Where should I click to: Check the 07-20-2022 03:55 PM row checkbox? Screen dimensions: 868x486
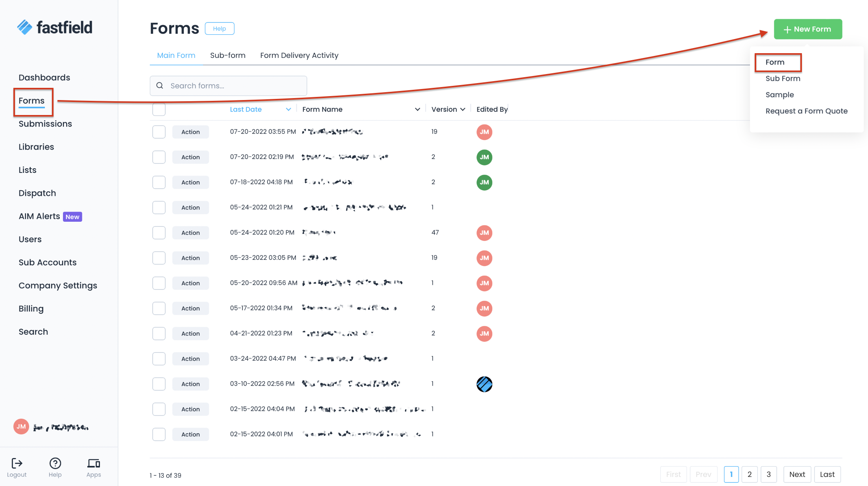[159, 132]
